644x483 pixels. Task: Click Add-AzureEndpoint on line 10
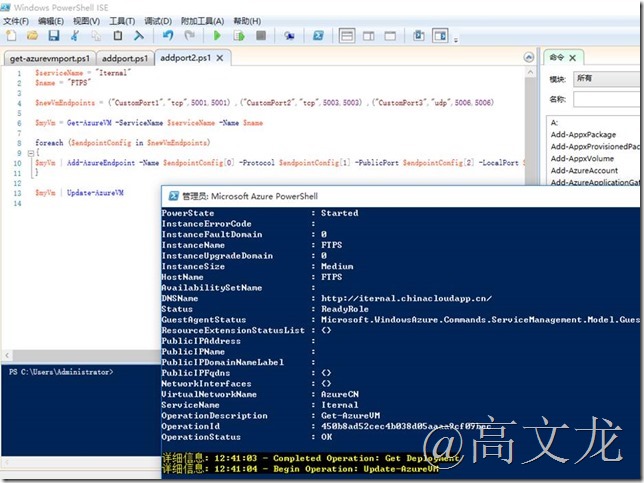click(x=101, y=163)
